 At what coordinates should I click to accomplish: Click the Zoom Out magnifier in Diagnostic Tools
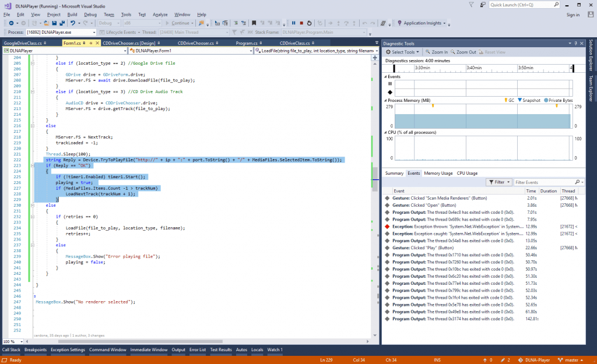click(452, 52)
